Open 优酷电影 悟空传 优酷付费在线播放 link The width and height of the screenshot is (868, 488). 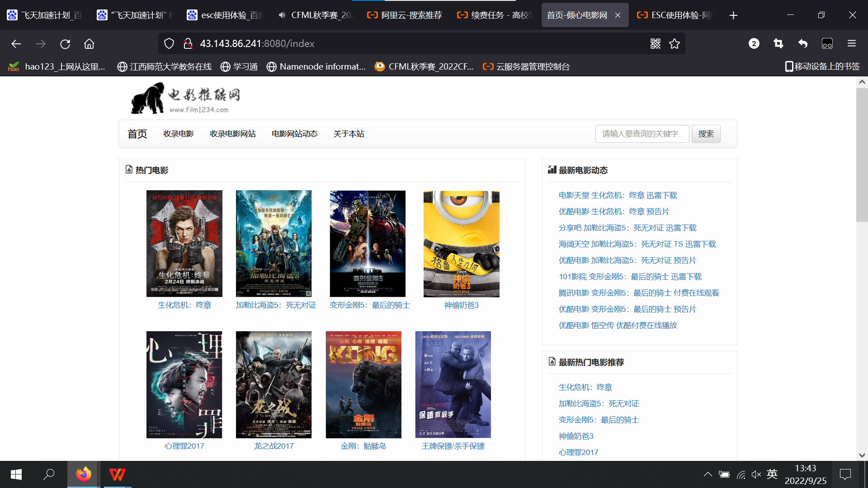coord(618,325)
